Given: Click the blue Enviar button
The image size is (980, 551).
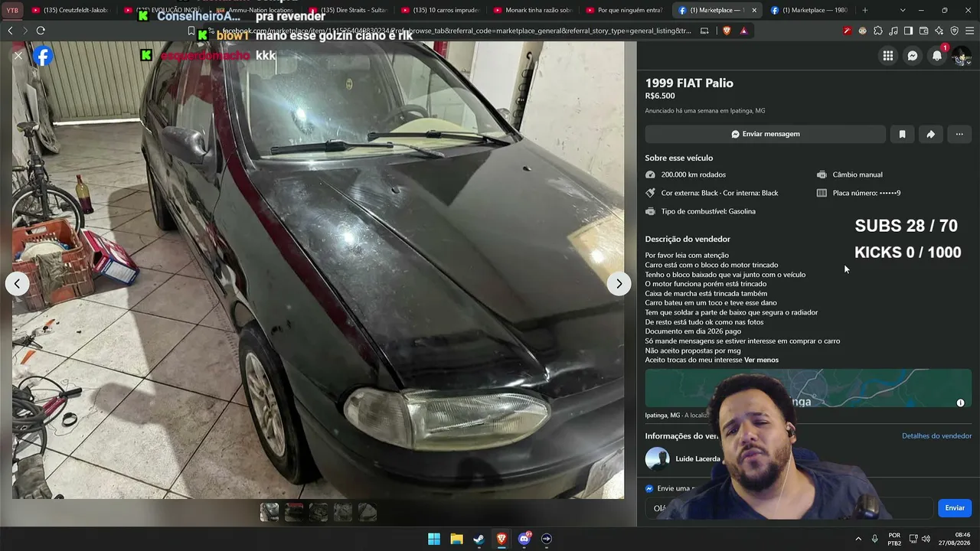Looking at the screenshot, I should 955,508.
